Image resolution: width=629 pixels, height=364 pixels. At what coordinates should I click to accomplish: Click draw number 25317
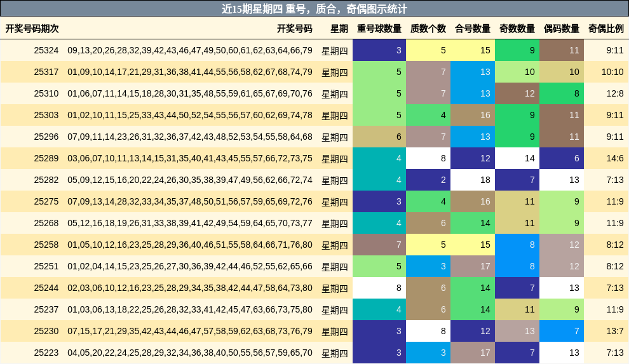pos(46,72)
